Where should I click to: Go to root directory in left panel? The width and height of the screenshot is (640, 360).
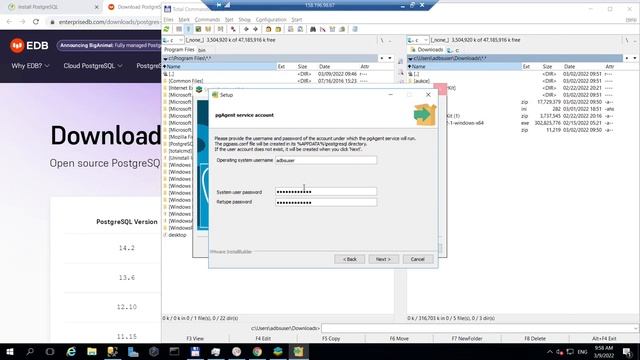[x=382, y=40]
